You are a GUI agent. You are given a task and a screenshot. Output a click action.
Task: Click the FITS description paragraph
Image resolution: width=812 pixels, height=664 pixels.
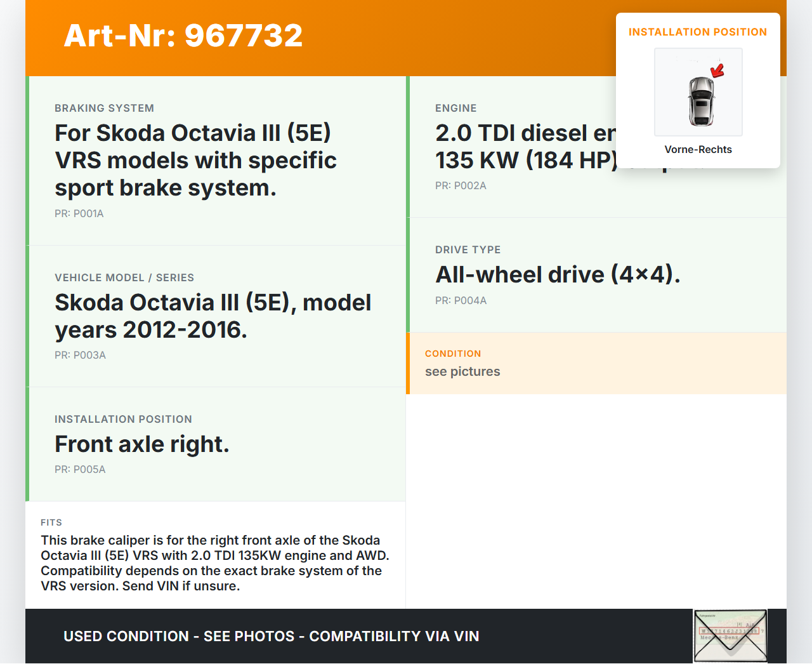coord(215,563)
